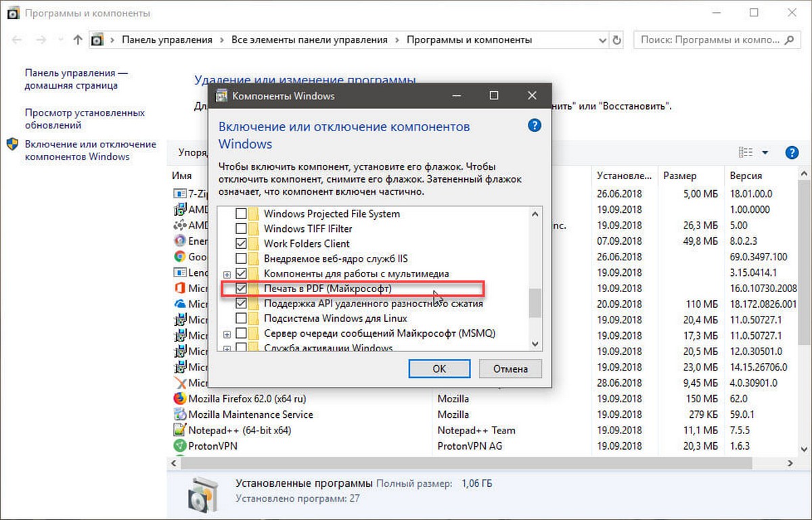
Task: Check Внедряемое веб-ядро служб IIS checkbox
Action: (x=240, y=258)
